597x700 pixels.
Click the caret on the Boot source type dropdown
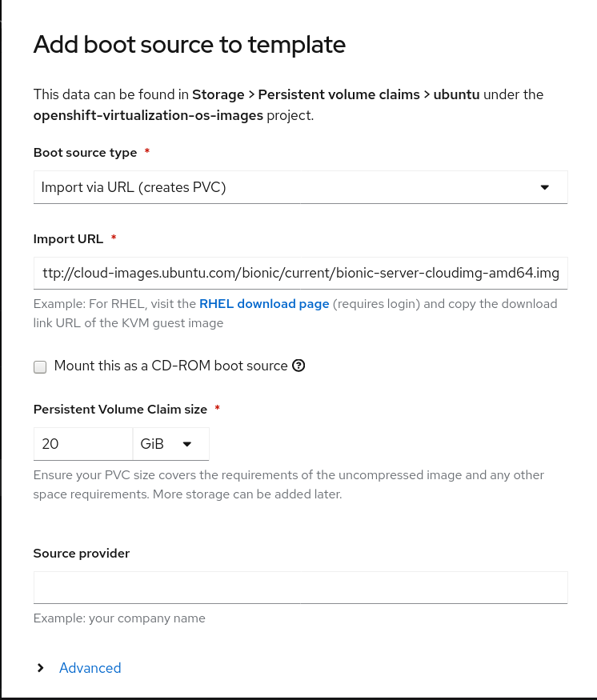tap(545, 186)
